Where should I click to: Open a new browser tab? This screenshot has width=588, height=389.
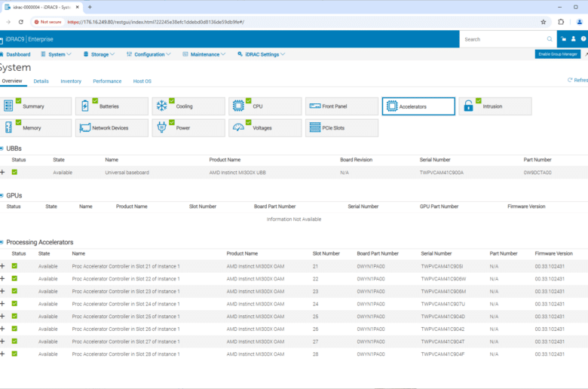click(90, 7)
